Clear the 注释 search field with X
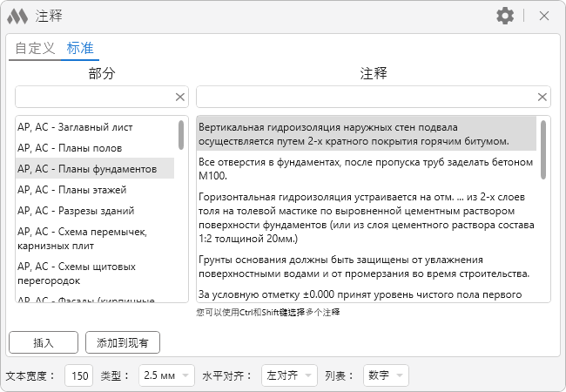This screenshot has height=392, width=566. click(x=542, y=97)
